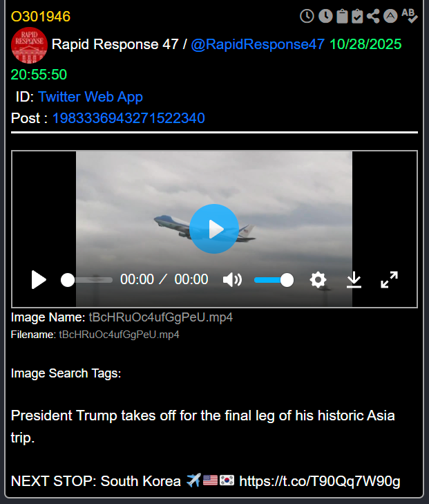Viewport: 429px width, 504px height.
Task: Open post ID 1983336943271522340 link
Action: pos(128,118)
